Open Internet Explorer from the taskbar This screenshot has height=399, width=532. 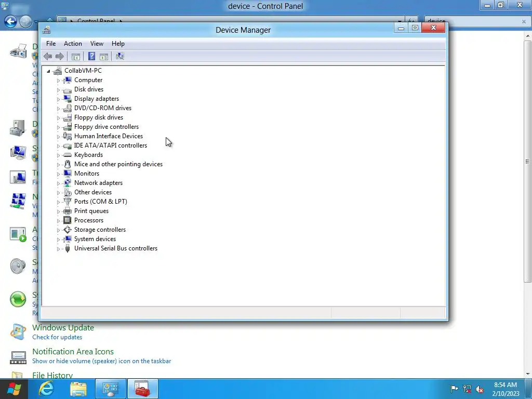tap(46, 389)
